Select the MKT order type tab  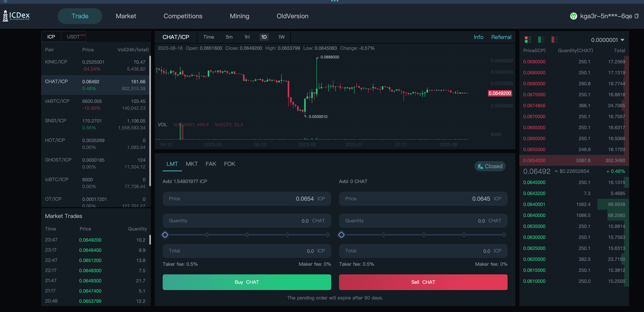191,164
